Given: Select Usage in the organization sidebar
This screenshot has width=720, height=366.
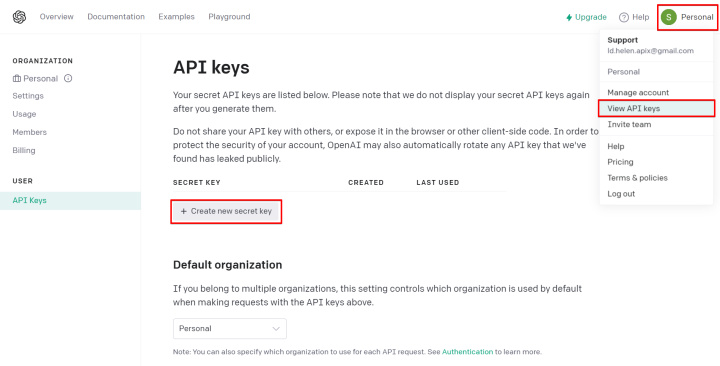Looking at the screenshot, I should pos(24,114).
